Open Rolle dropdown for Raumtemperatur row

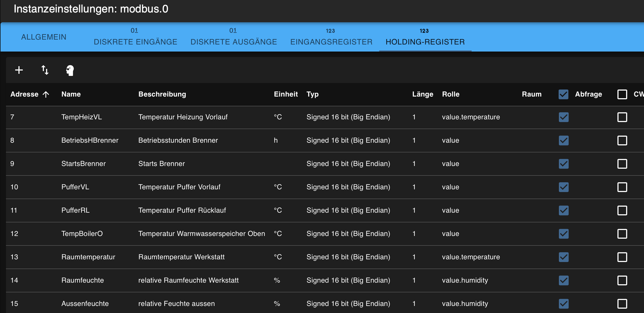point(471,257)
